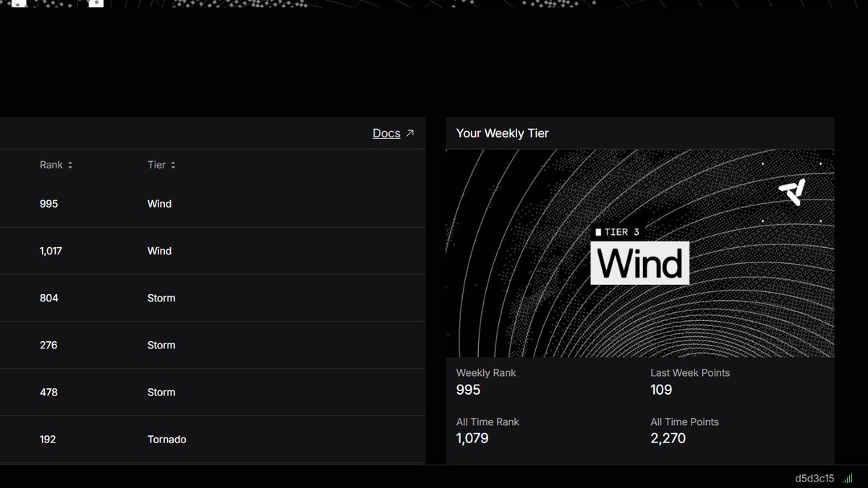Sort by the Tier column arrows
868x488 pixels.
point(173,165)
